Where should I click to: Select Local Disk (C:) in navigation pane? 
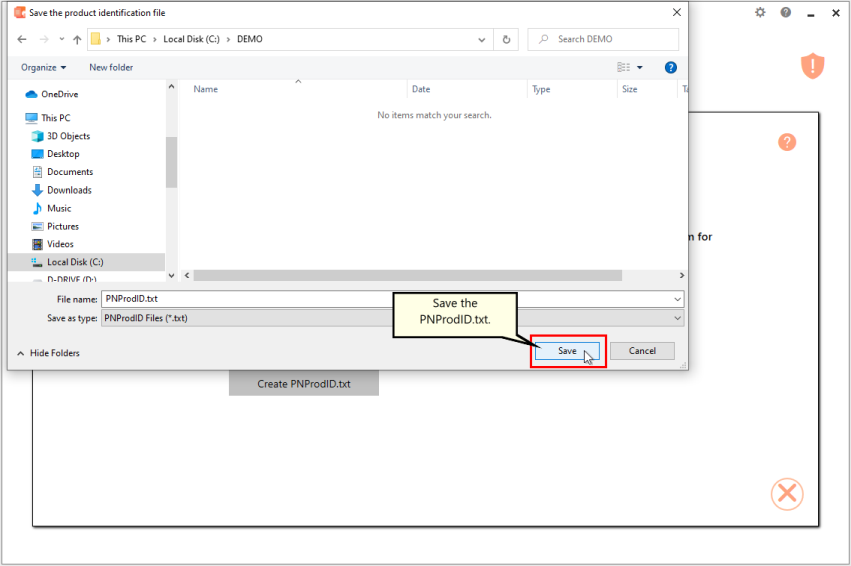(87, 262)
